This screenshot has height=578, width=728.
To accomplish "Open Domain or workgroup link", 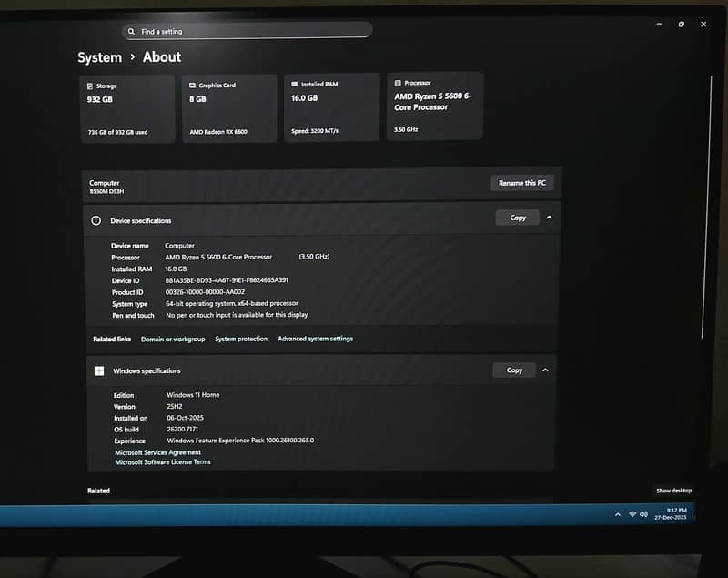I will click(173, 339).
